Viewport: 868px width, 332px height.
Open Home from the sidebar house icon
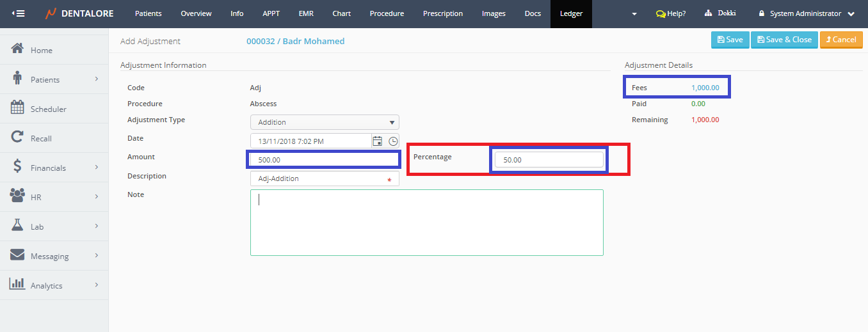pyautogui.click(x=18, y=49)
